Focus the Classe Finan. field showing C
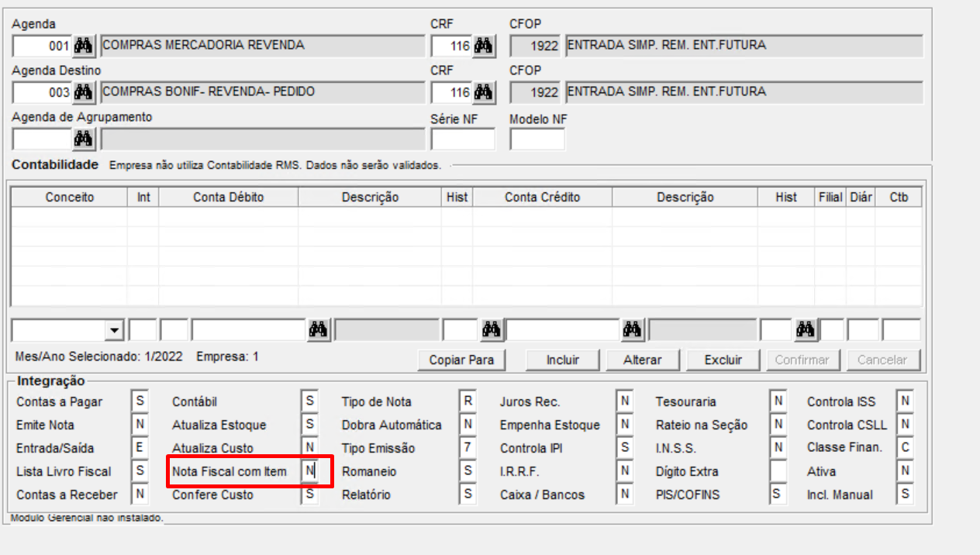Image resolution: width=980 pixels, height=555 pixels. tap(905, 448)
